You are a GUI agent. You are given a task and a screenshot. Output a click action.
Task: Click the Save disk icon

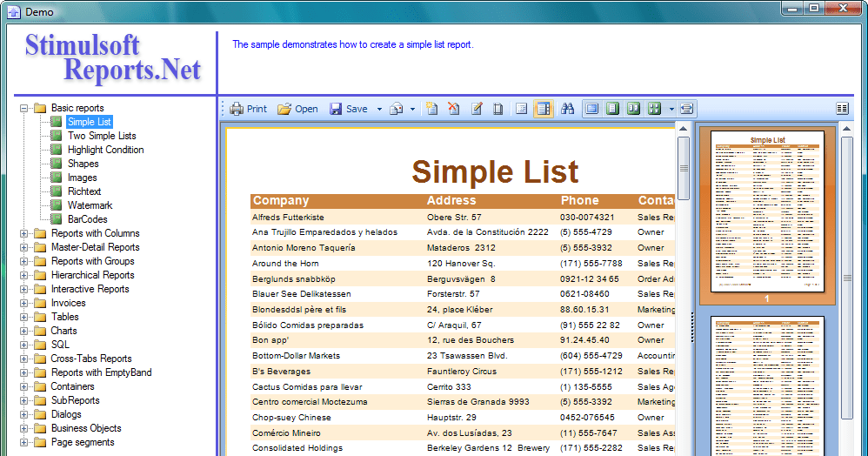click(x=336, y=109)
